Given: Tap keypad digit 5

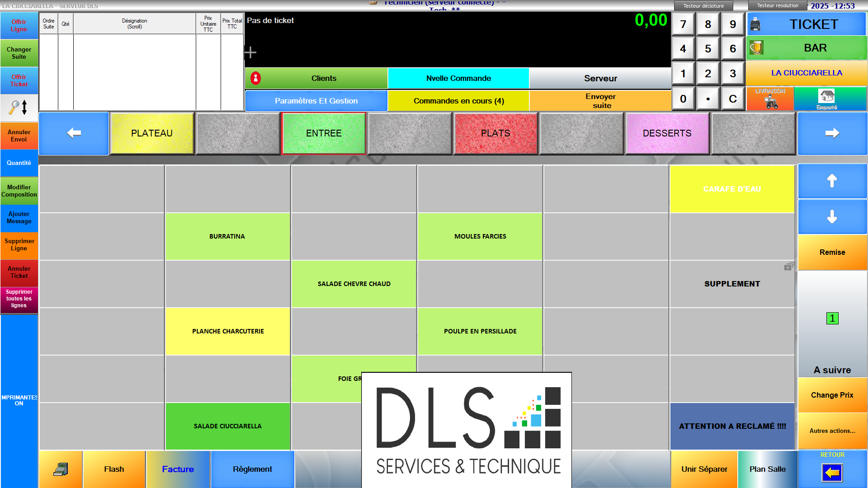Looking at the screenshot, I should coord(708,49).
